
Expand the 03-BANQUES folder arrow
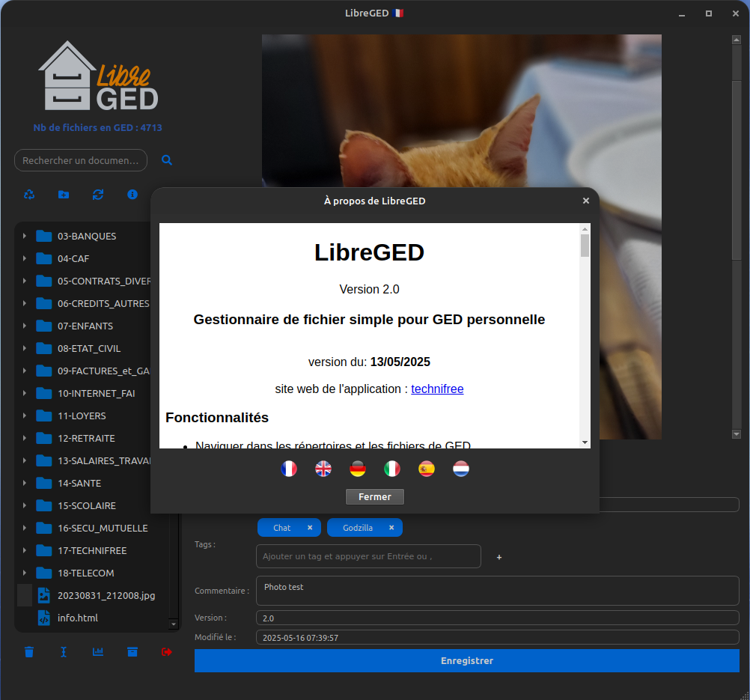[25, 237]
